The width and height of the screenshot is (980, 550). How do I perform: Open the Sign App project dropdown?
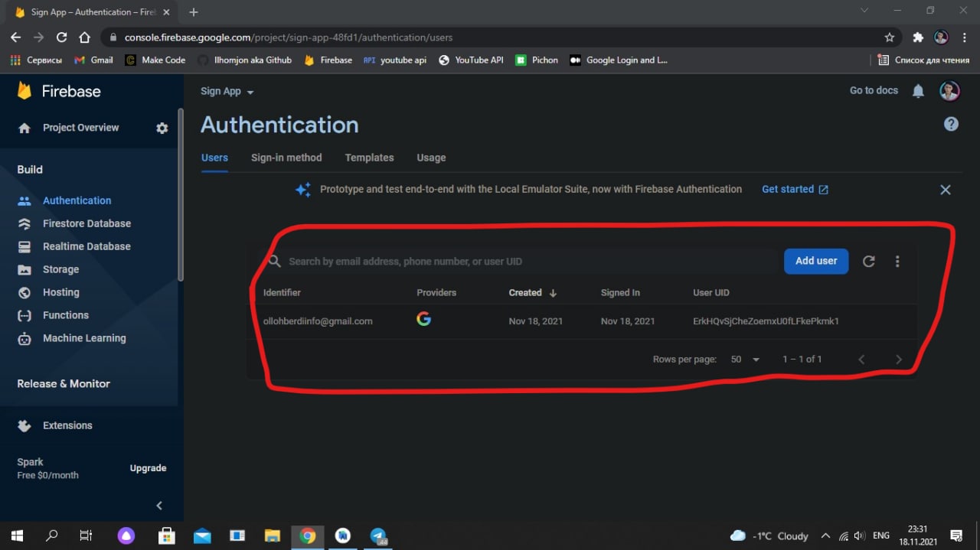(227, 91)
